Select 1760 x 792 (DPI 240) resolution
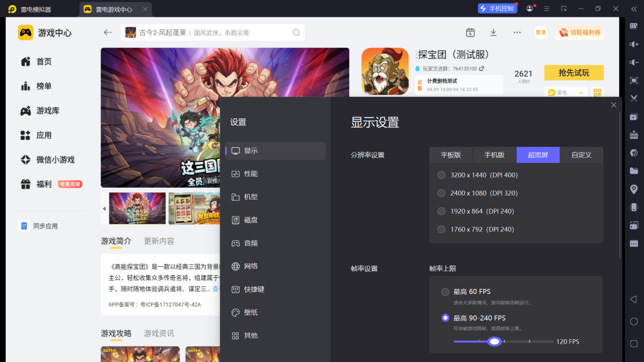The height and width of the screenshot is (362, 644). [x=441, y=229]
